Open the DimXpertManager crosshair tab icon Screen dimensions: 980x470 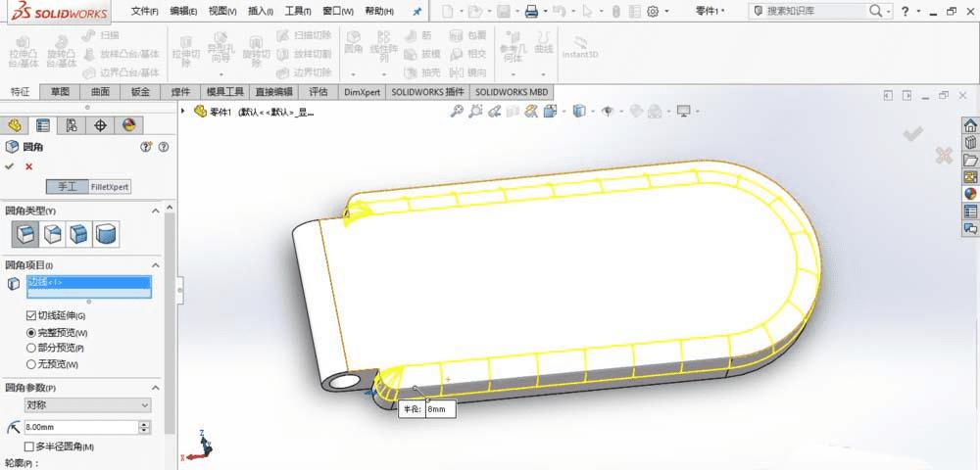coord(100,125)
